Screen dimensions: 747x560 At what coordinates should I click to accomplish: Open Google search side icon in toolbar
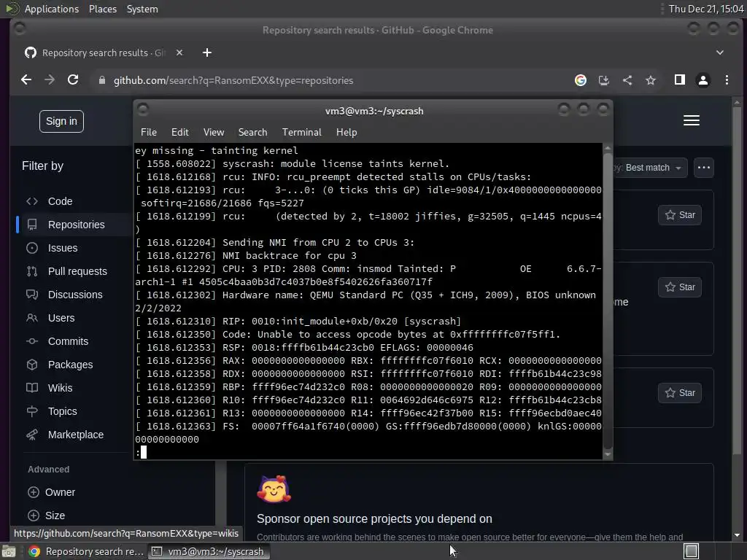click(x=580, y=80)
